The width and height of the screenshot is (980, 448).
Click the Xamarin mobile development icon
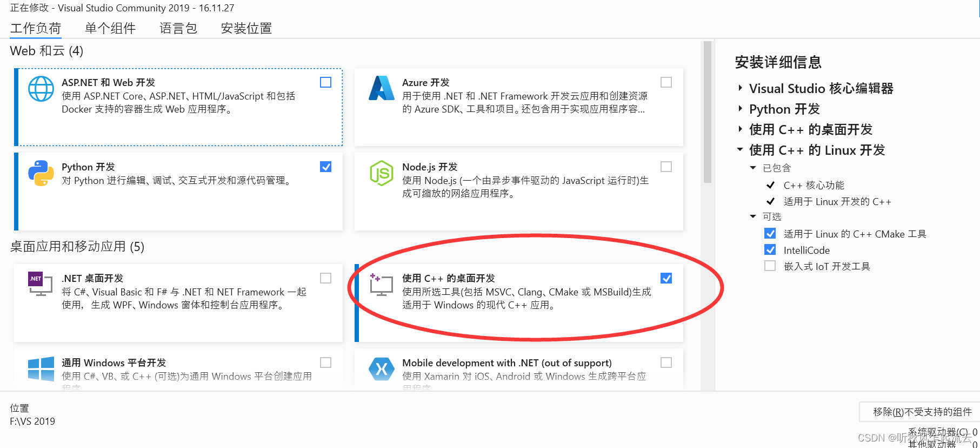point(382,369)
